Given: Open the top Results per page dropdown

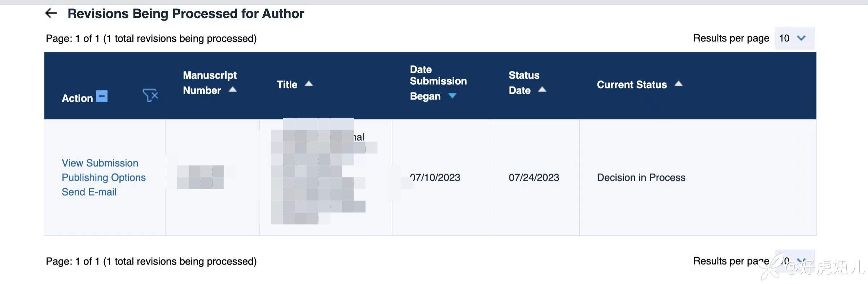Looking at the screenshot, I should [794, 38].
